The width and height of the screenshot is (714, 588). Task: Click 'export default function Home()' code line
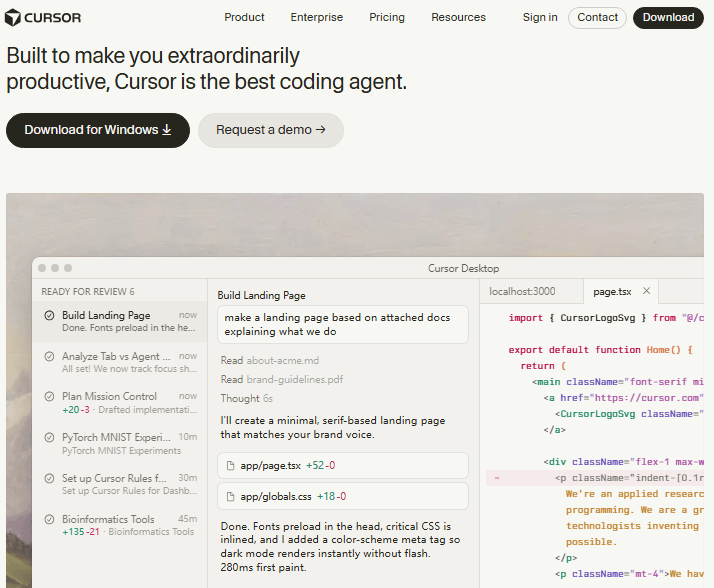(x=600, y=350)
